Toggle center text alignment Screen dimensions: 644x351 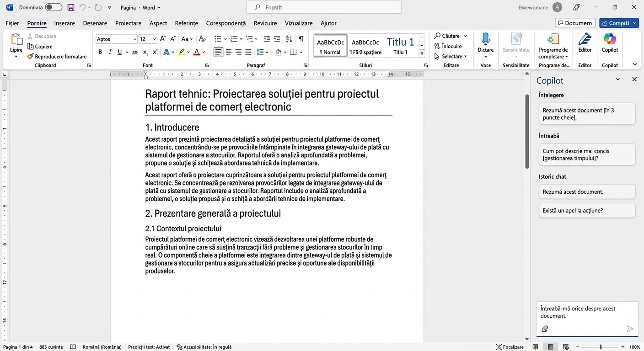point(229,52)
